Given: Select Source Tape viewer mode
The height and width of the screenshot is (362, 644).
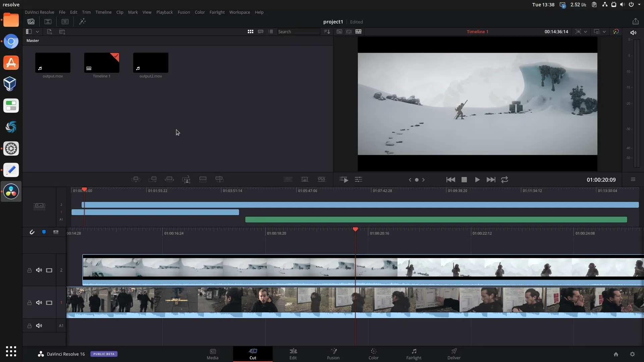Looking at the screenshot, I should (x=349, y=32).
